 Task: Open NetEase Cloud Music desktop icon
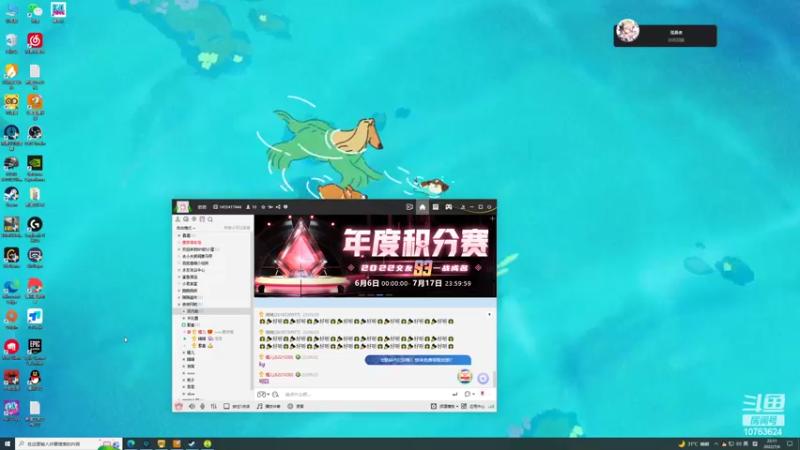point(35,43)
